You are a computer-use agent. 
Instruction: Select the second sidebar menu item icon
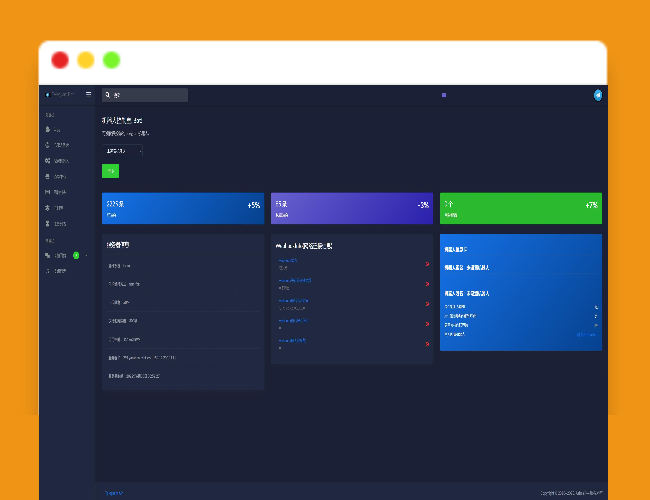tap(48, 145)
